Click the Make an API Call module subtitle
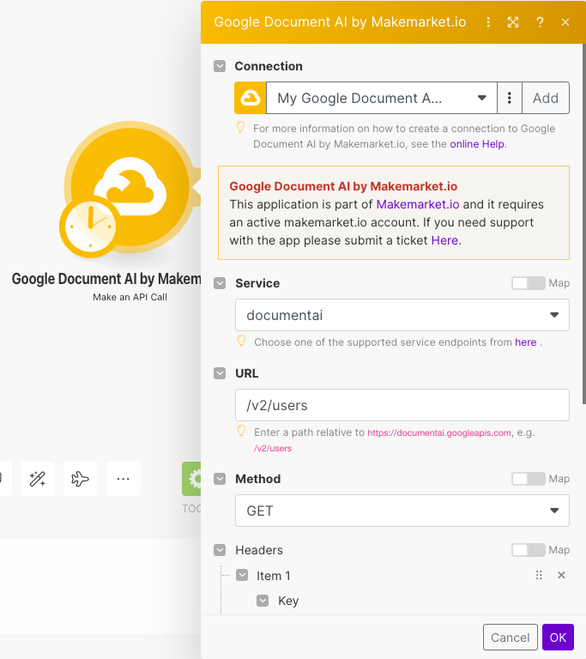This screenshot has height=659, width=586. (130, 297)
